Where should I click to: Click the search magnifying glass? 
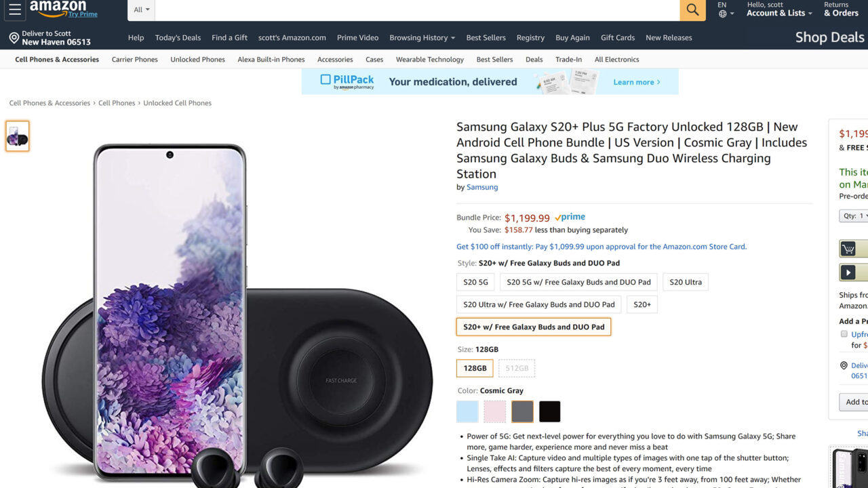point(692,11)
